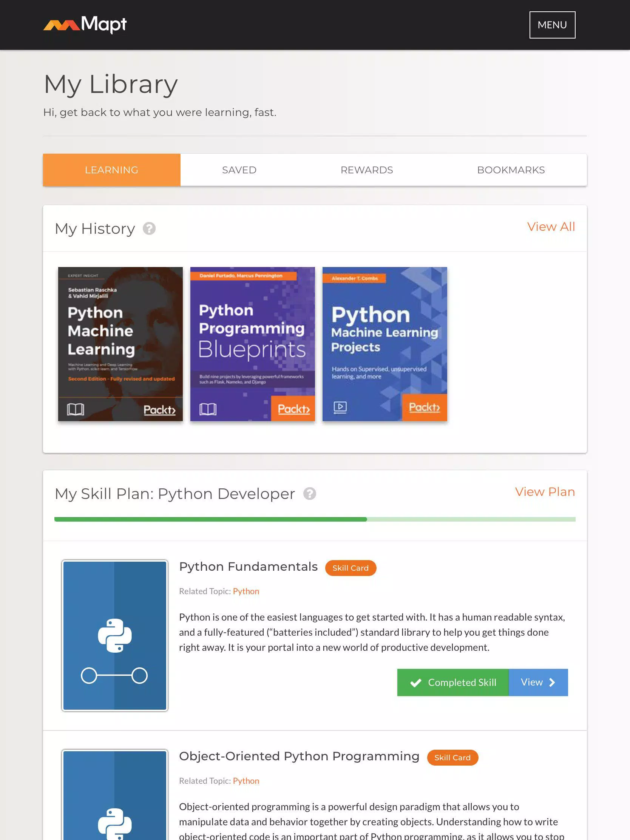The image size is (630, 840).
Task: Click book icon on Python Machine Learning cover
Action: click(75, 409)
